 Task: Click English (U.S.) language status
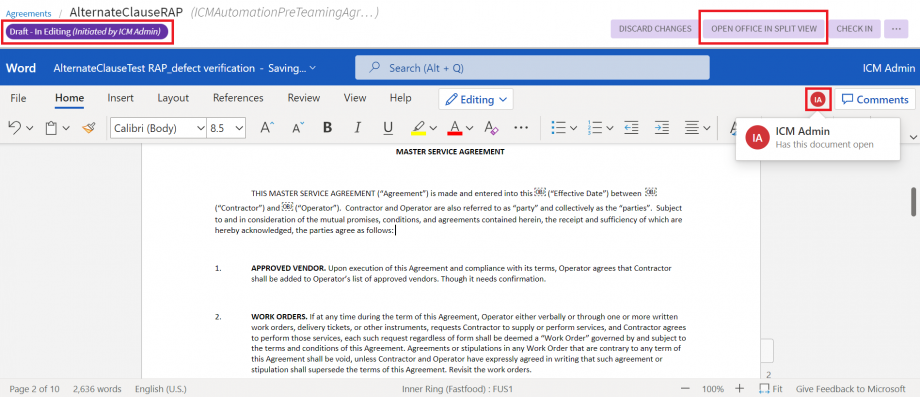pos(162,389)
